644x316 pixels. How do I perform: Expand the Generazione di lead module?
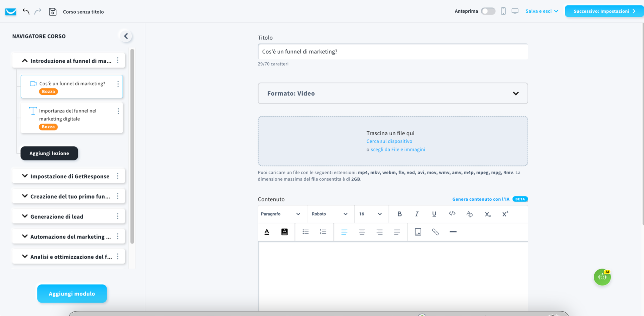[25, 216]
